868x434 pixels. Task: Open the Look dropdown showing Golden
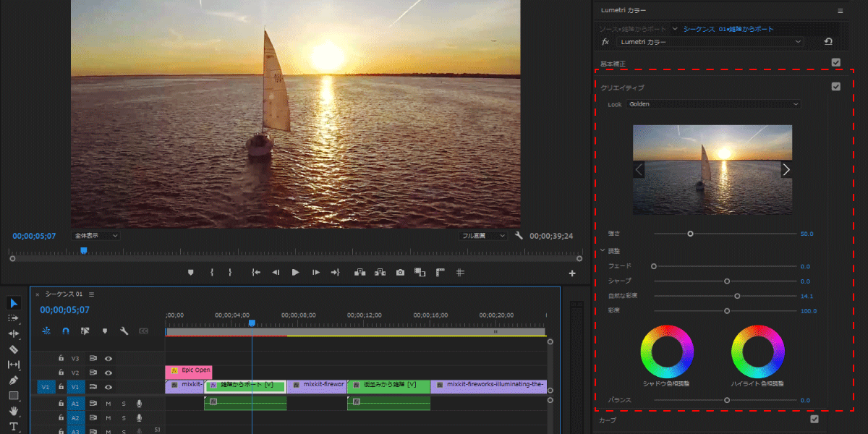pos(714,104)
